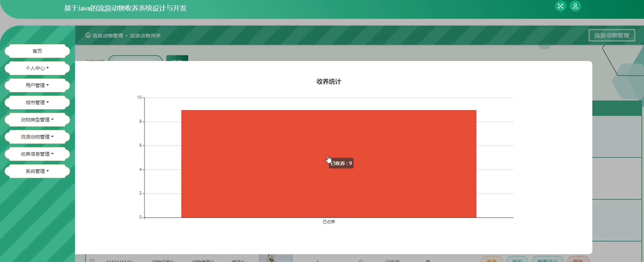644x262 pixels.
Task: Expand the 系统管理 menu
Action: pos(37,171)
